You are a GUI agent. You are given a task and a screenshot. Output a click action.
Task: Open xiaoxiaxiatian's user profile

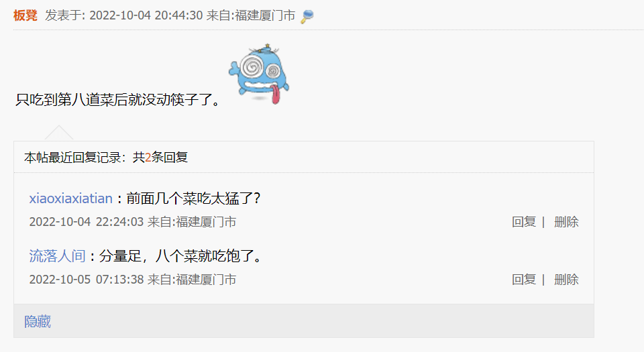pos(70,198)
